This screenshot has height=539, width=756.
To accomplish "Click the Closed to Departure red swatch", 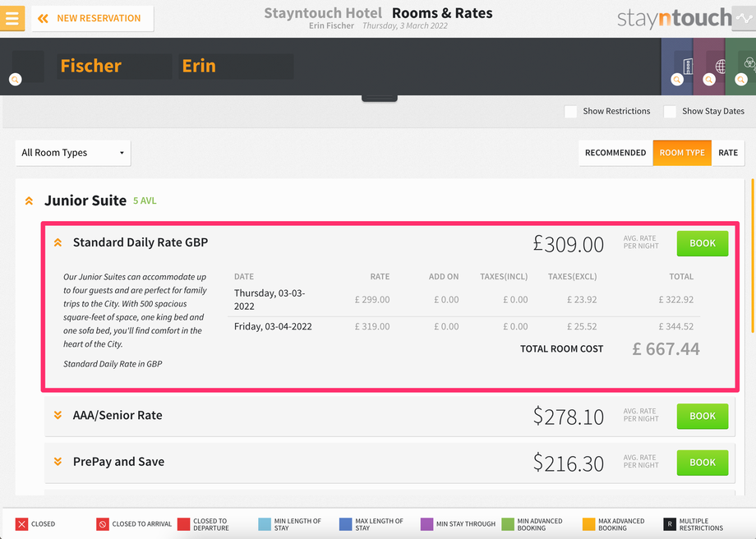I will (x=184, y=524).
